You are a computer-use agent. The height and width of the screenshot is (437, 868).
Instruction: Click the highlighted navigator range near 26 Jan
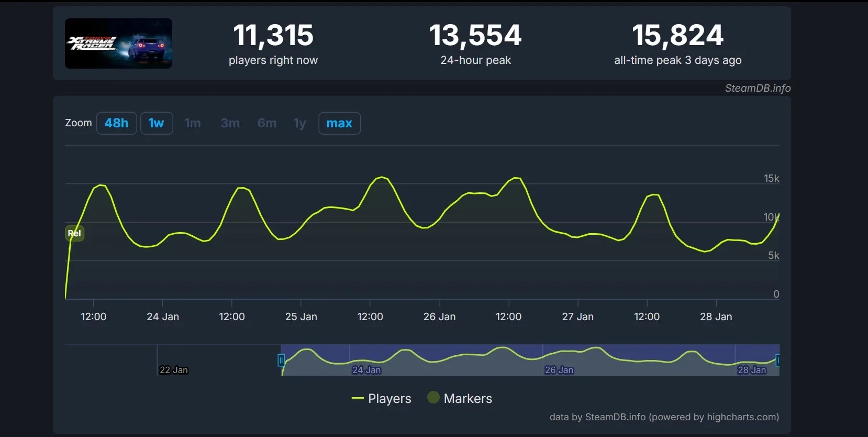558,361
